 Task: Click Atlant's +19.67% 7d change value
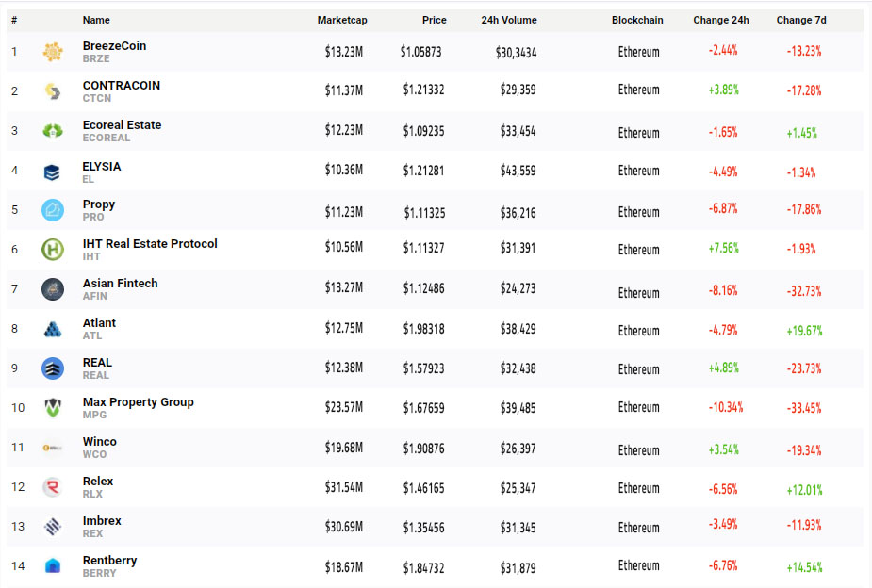click(804, 331)
